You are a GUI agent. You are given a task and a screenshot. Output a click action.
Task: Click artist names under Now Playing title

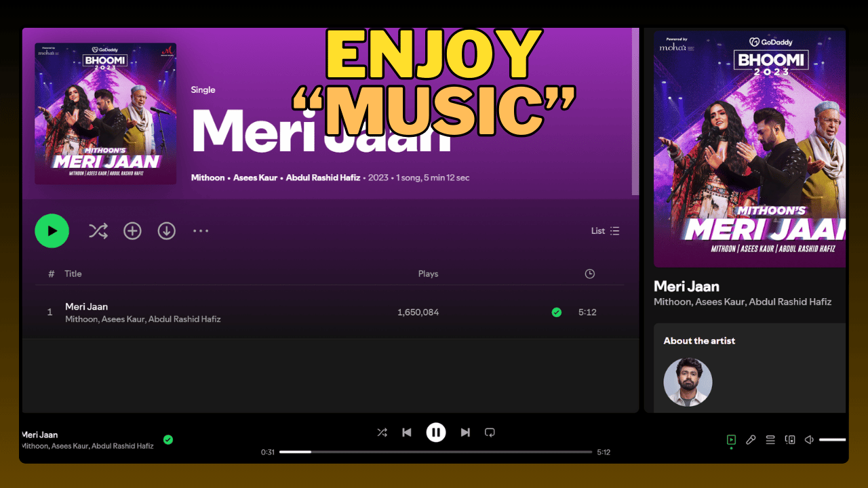coord(743,302)
